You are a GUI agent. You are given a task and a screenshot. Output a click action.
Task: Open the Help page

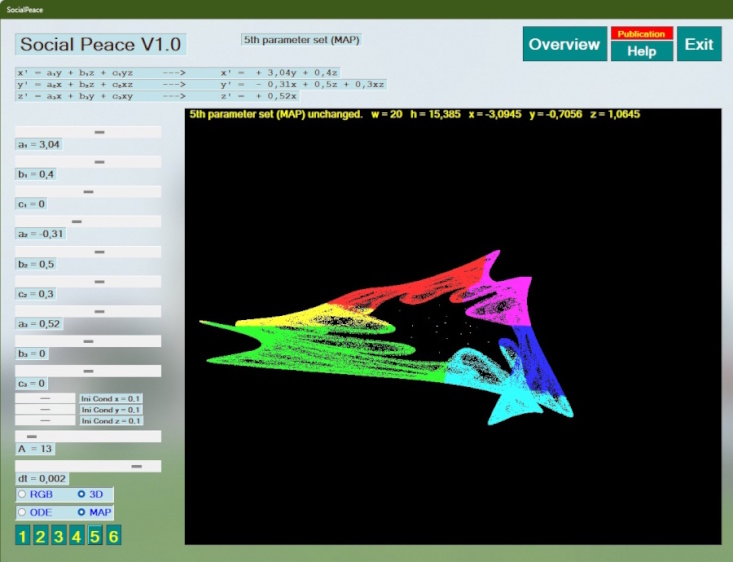[641, 51]
